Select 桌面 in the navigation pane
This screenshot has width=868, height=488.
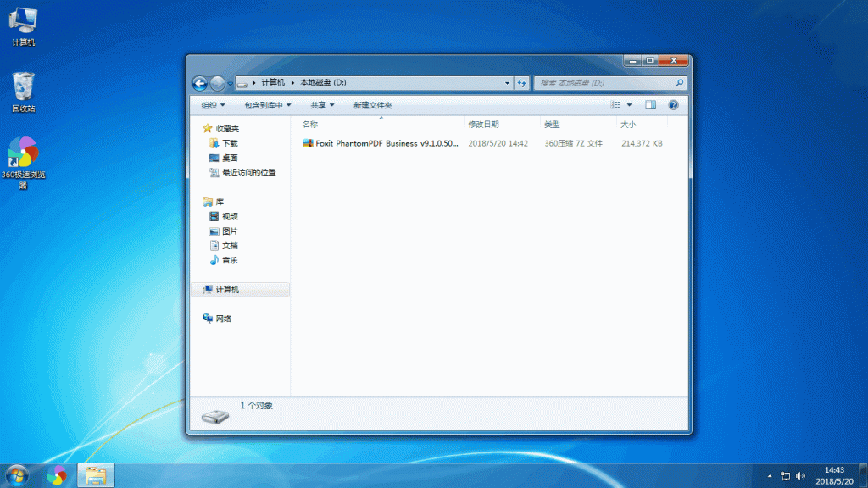click(x=230, y=158)
